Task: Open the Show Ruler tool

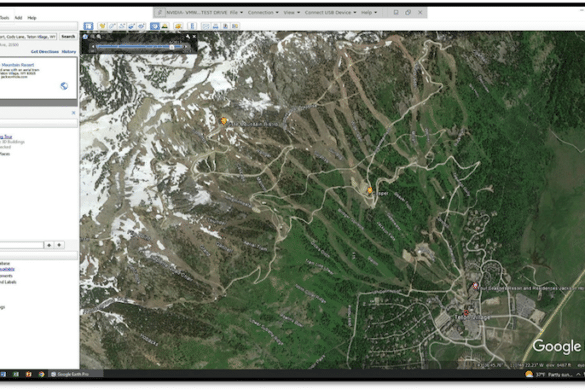Action: pyautogui.click(x=192, y=26)
